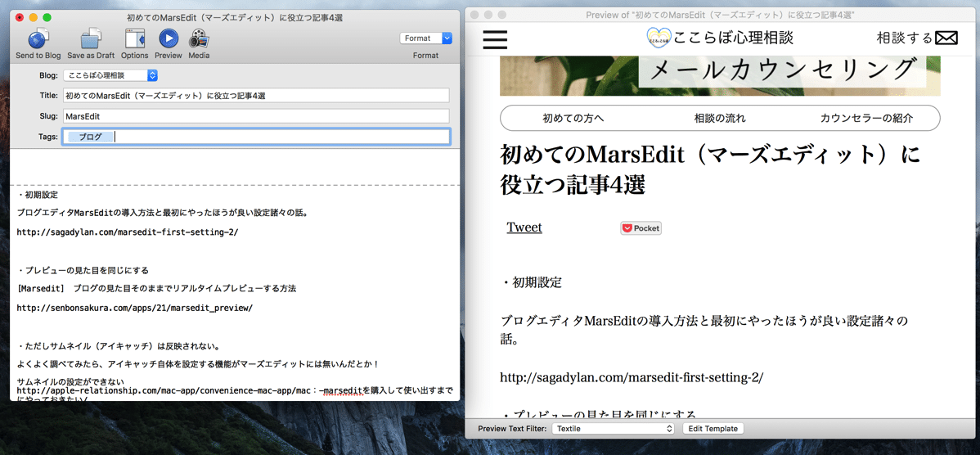
Task: Open the Options panel icon
Action: pos(135,38)
